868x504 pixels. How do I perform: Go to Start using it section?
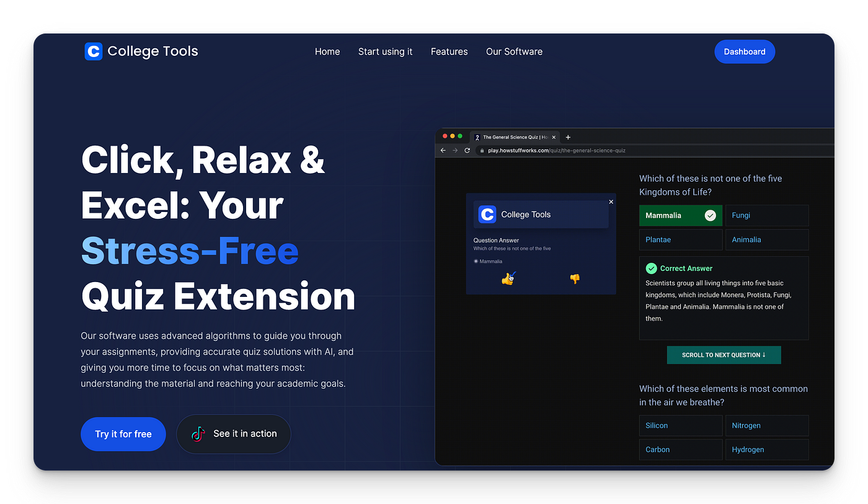(385, 51)
